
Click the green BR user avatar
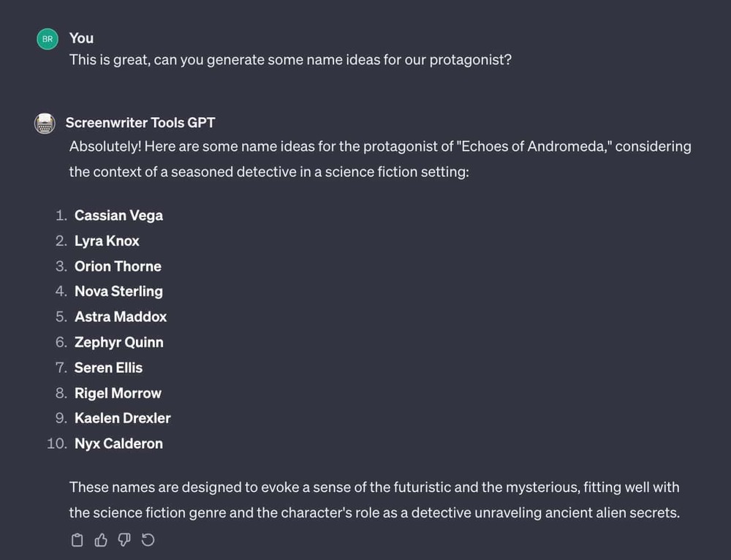pos(47,38)
